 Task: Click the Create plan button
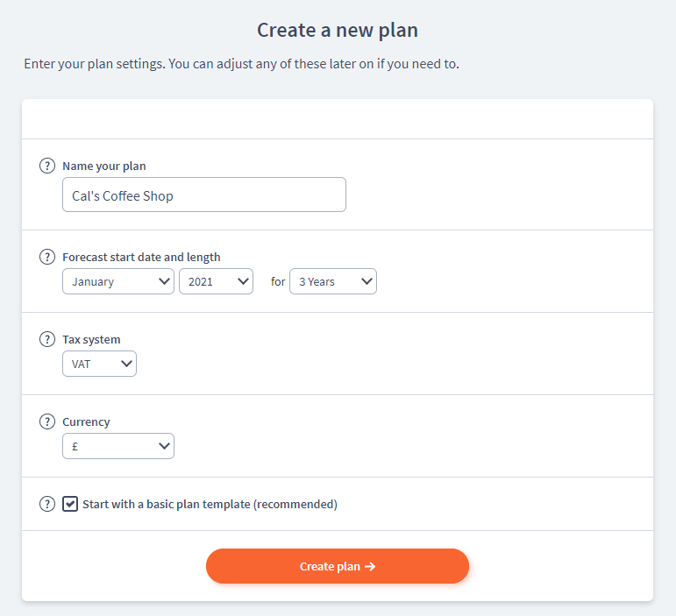338,566
